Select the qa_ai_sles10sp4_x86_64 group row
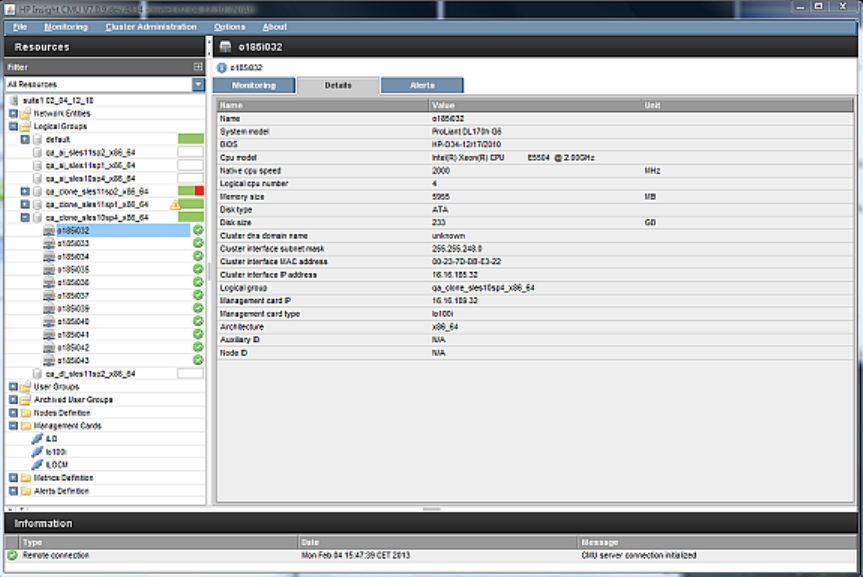 point(105,178)
